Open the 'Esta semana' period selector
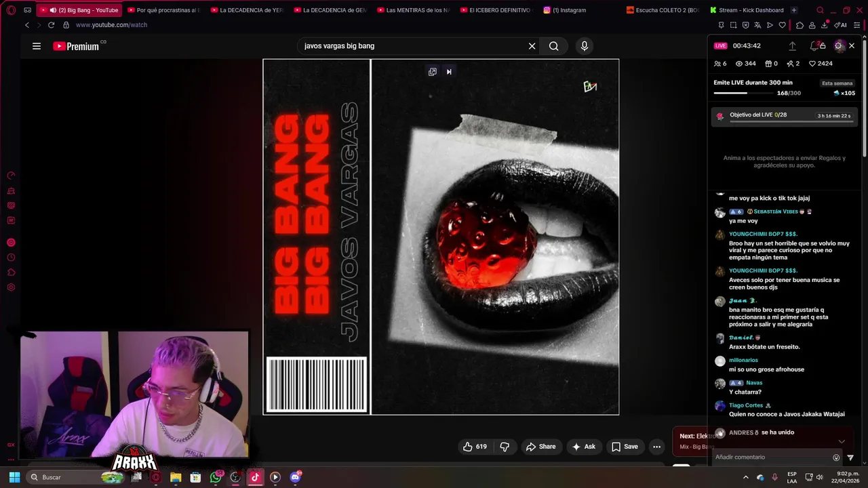868x488 pixels. point(837,83)
